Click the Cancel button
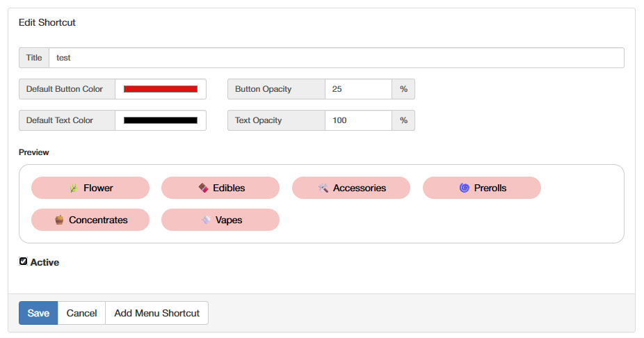 82,313
